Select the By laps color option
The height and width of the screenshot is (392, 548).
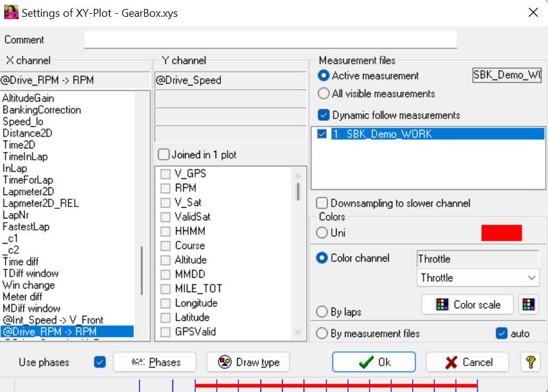322,312
